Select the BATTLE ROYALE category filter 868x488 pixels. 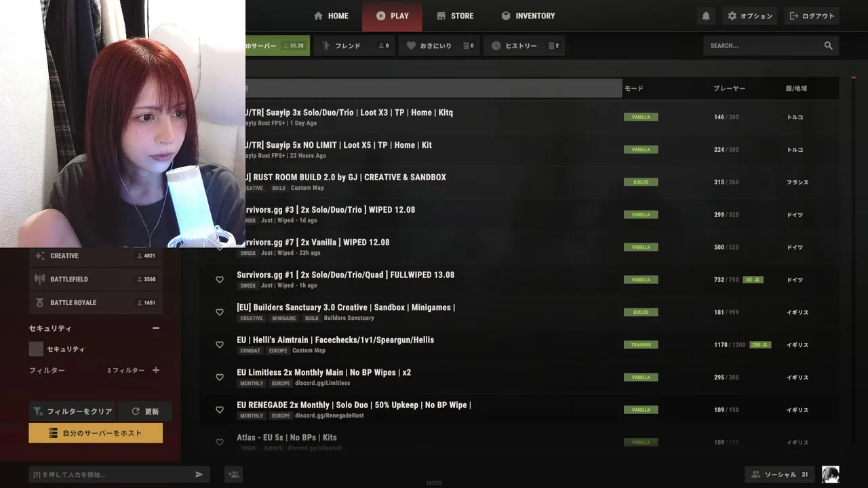pos(96,302)
